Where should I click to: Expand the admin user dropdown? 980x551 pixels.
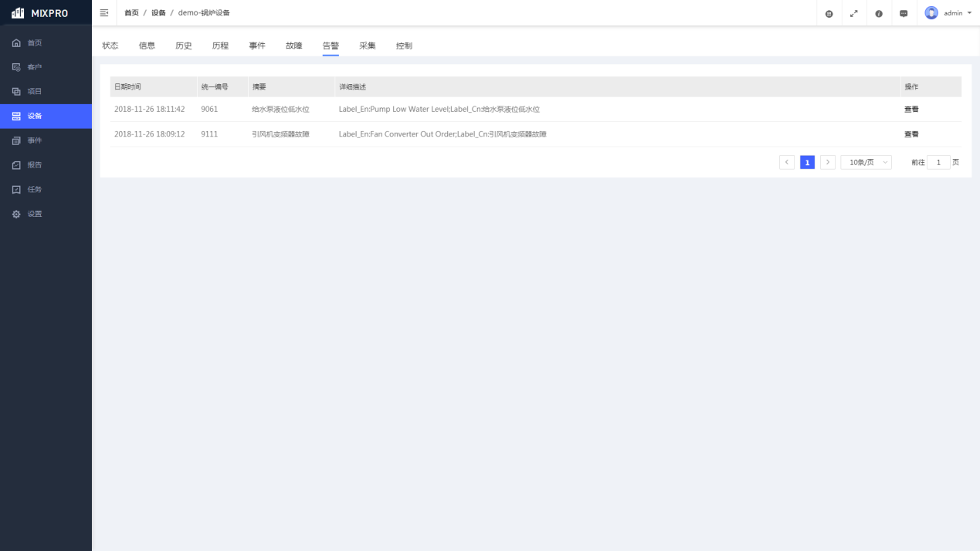click(949, 13)
